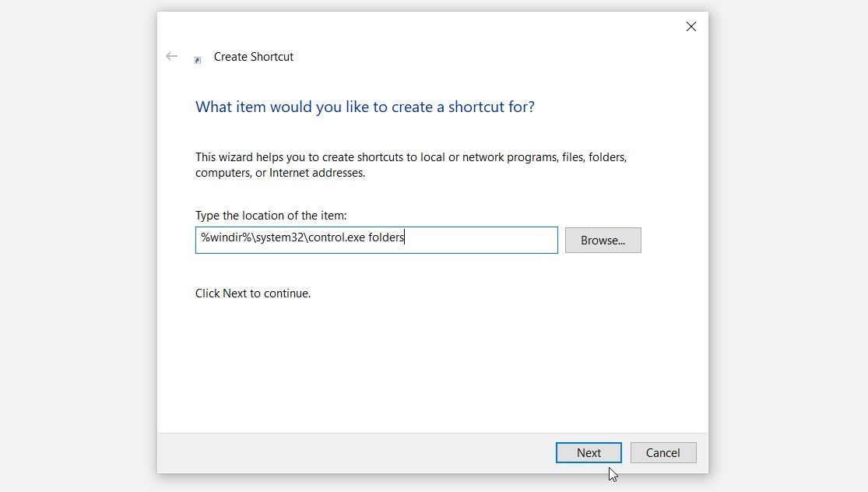Click the 'What item would you like' heading

(365, 107)
